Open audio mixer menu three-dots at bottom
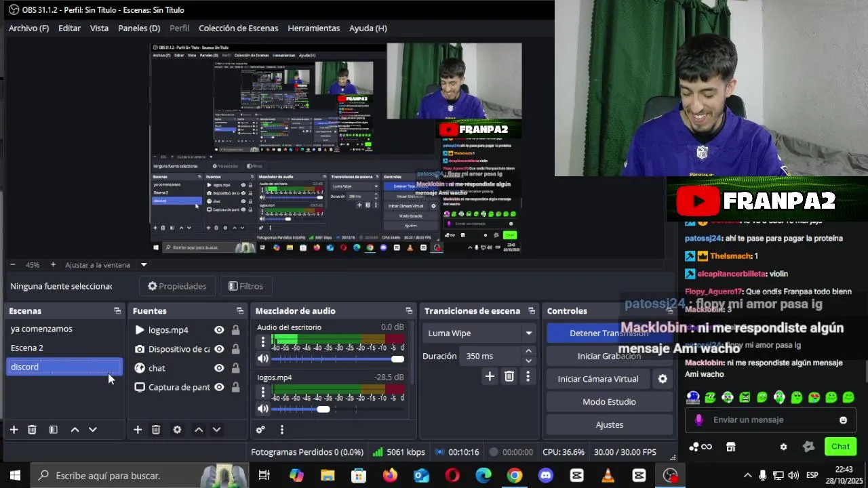868x488 pixels. tap(281, 430)
